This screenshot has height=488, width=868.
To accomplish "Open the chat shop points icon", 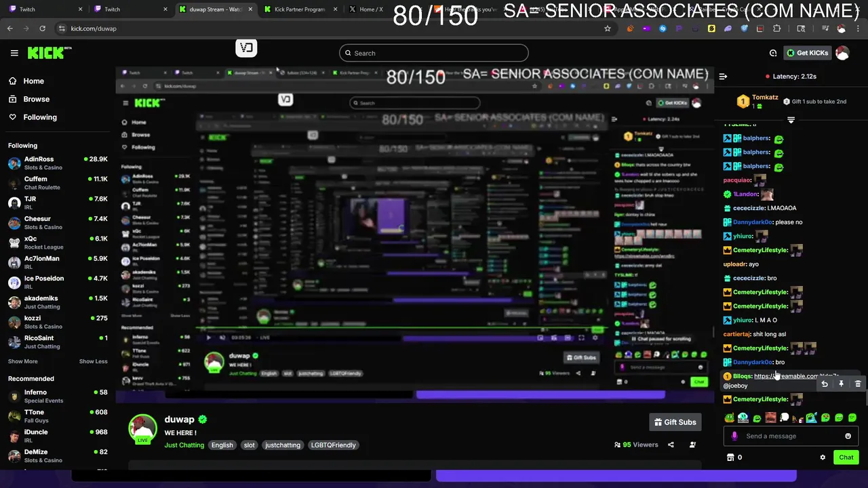I will pyautogui.click(x=730, y=457).
